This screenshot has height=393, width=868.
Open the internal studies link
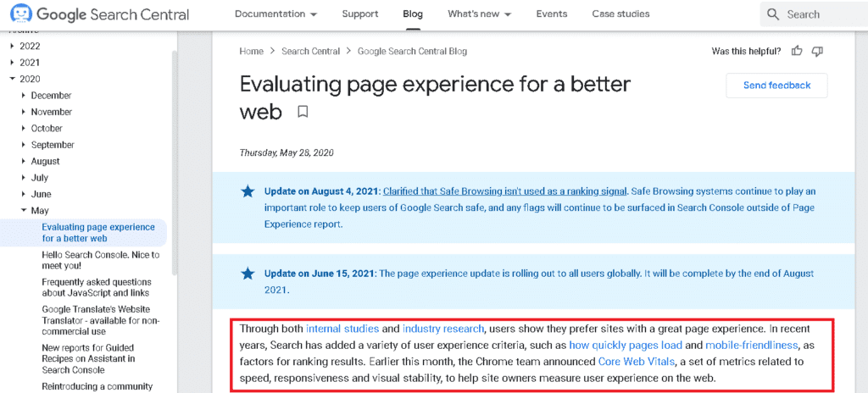pyautogui.click(x=342, y=329)
